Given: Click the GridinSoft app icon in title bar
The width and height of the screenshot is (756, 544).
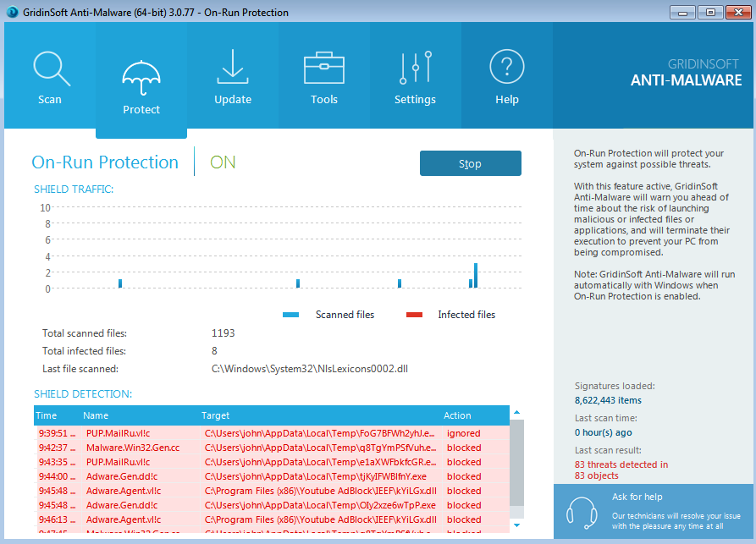Looking at the screenshot, I should coord(12,12).
